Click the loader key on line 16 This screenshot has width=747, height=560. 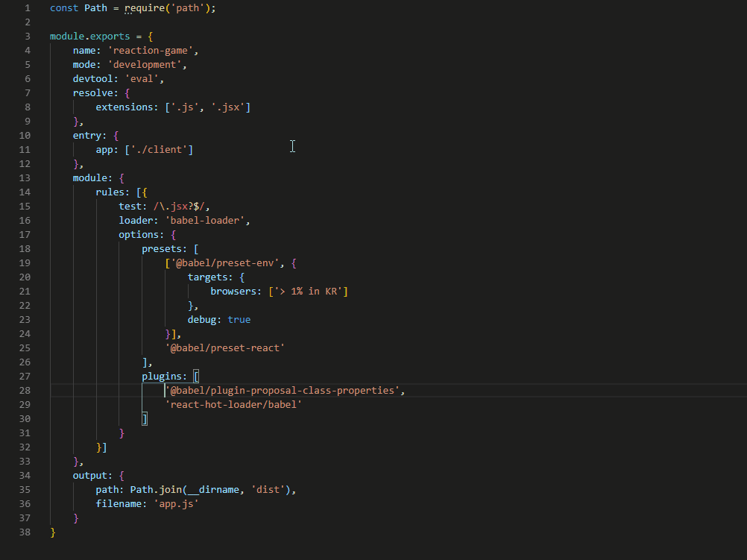coord(136,220)
